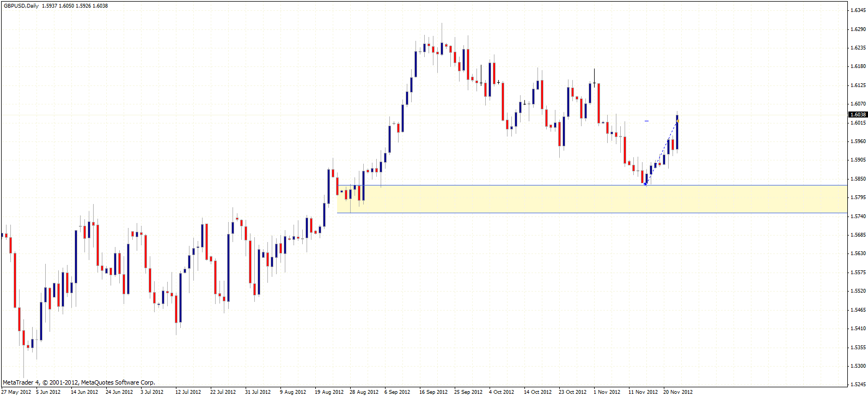Click the 1.5685 price axis label

pos(858,235)
